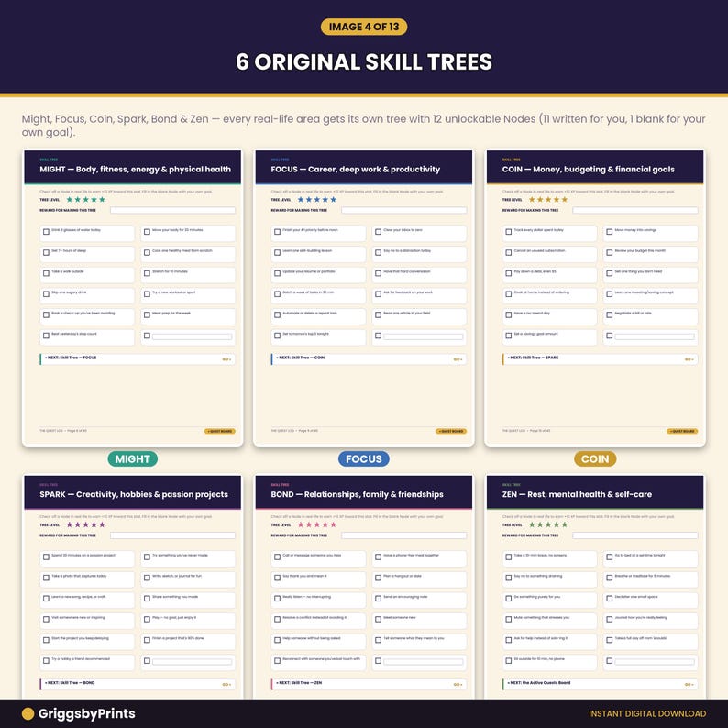Open 'NEXT: Skill Tree — BOND' link
Image resolution: width=728 pixels, height=728 pixels.
pyautogui.click(x=138, y=684)
